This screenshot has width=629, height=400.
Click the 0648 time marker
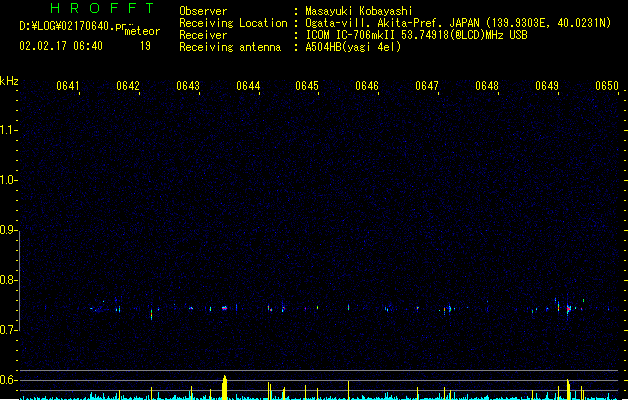(x=487, y=86)
